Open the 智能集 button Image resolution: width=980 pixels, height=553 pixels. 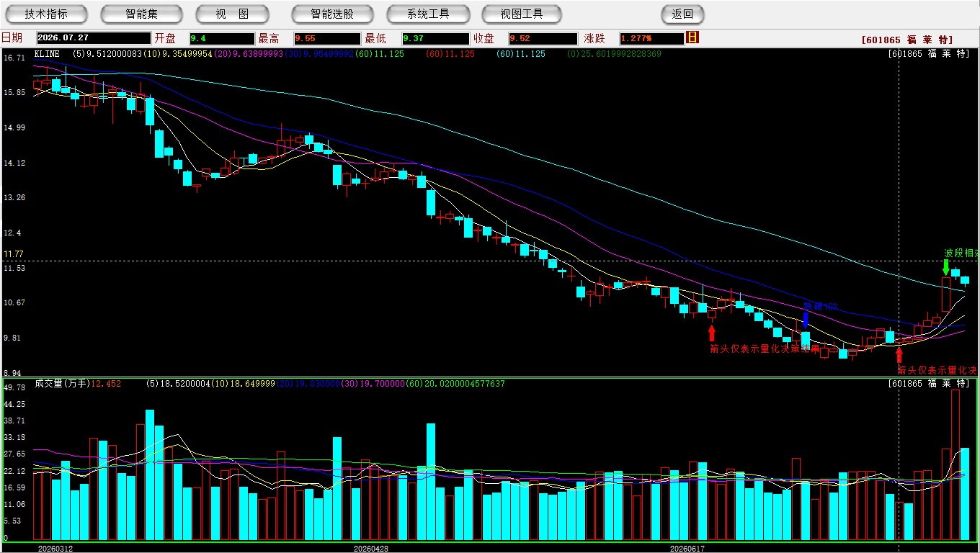[x=141, y=14]
